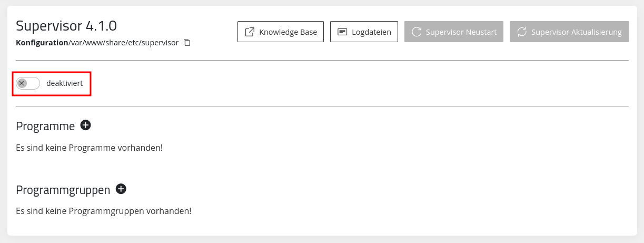Click the deaktiviert toggle label
This screenshot has height=243, width=644.
pyautogui.click(x=64, y=83)
